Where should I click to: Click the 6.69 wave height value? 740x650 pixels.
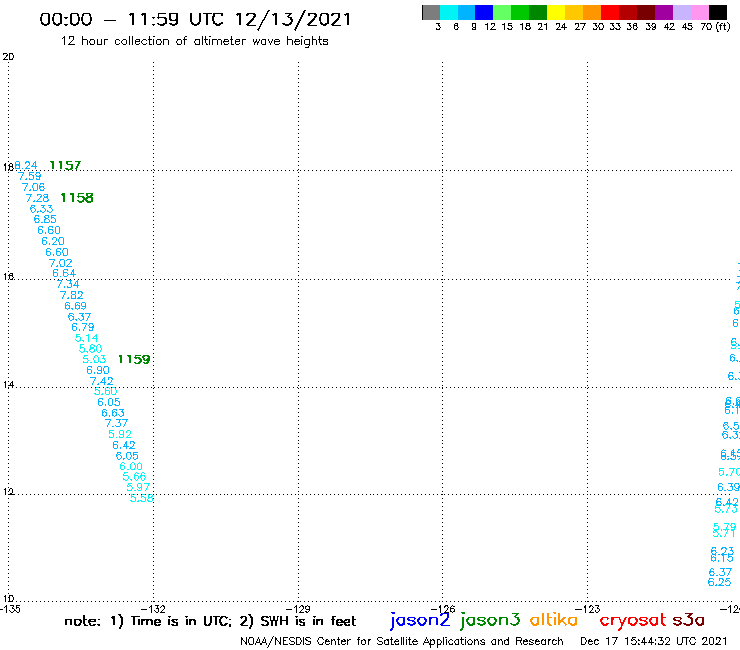76,306
